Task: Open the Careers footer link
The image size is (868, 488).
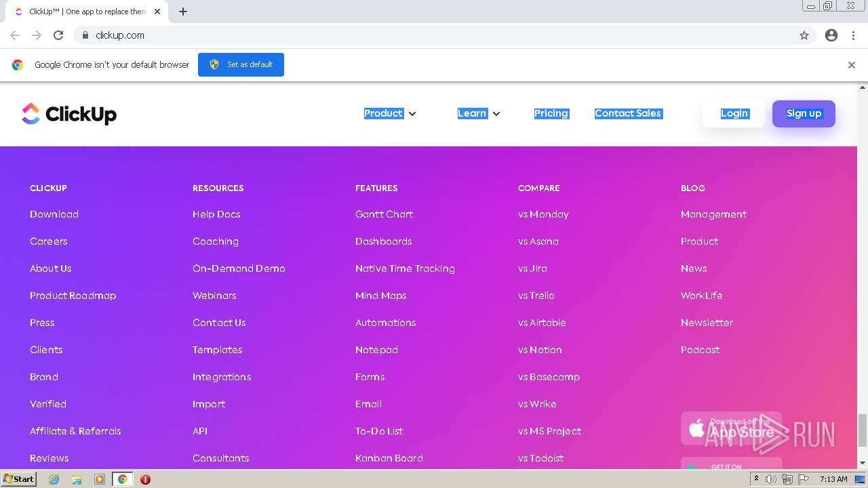Action: point(49,241)
